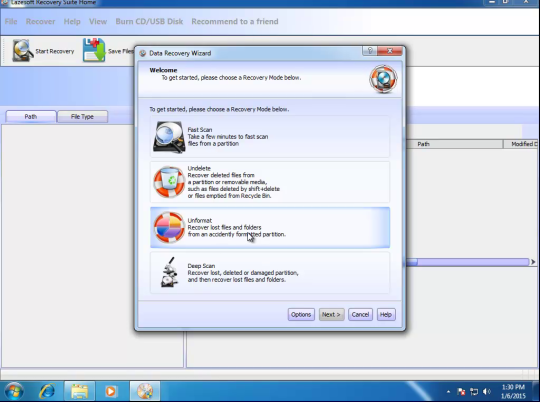The image size is (540, 402).
Task: Select the Fast Scan hard drive icon
Action: 169,137
